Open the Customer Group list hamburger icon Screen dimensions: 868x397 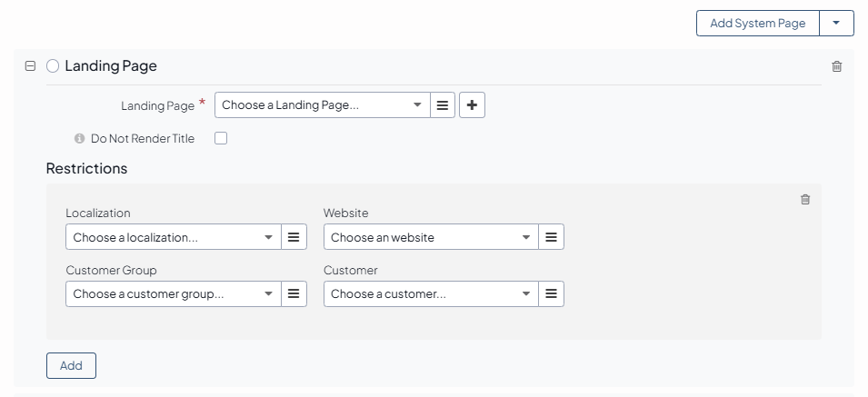(x=294, y=293)
